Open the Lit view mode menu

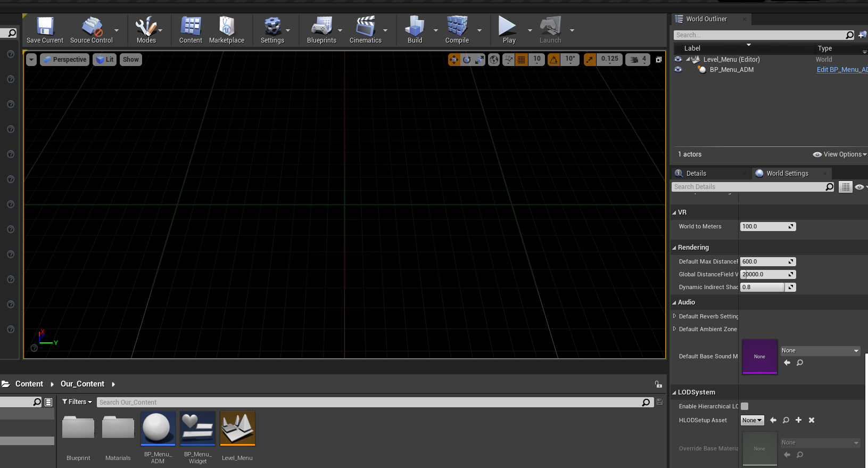[104, 60]
